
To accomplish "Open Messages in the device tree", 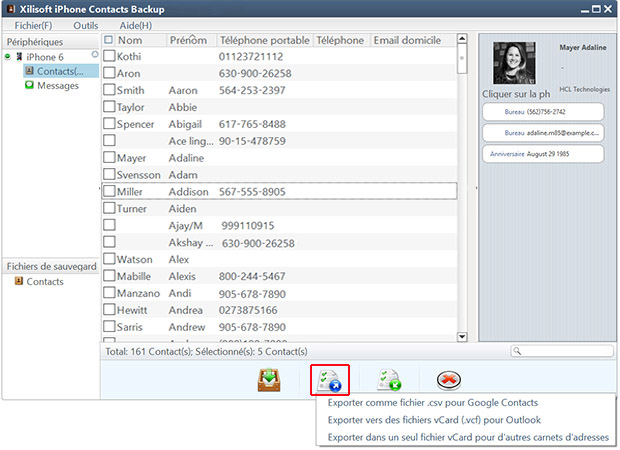I will 58,85.
